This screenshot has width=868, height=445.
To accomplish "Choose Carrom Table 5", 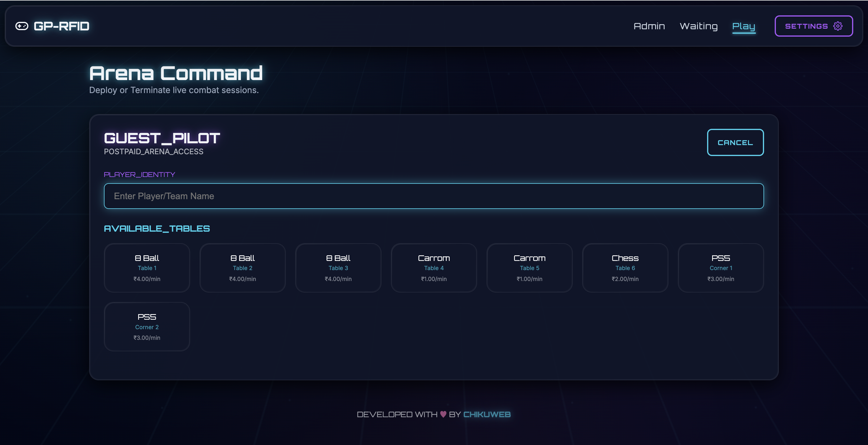I will coord(529,268).
